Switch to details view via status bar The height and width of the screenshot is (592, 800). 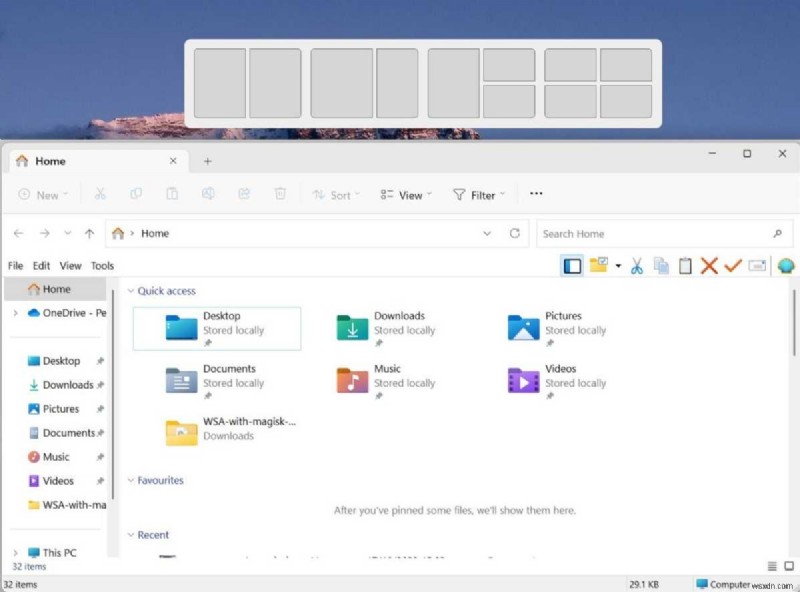pos(771,565)
